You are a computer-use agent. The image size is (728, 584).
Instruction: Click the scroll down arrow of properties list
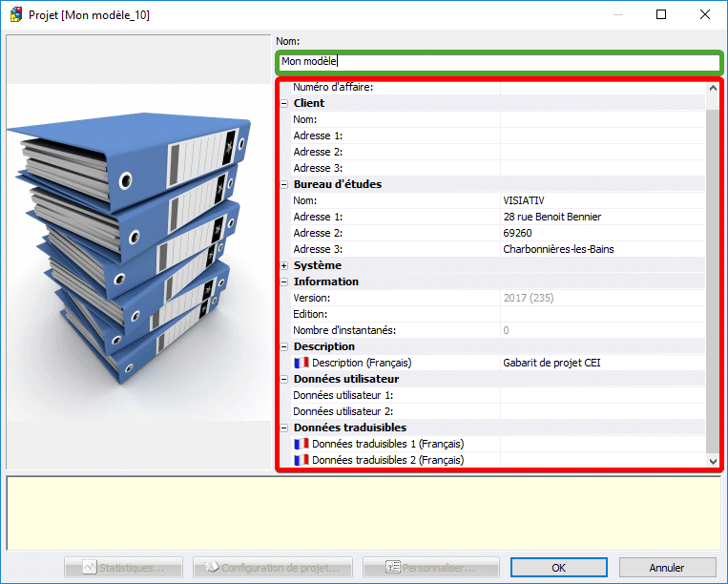pyautogui.click(x=713, y=461)
